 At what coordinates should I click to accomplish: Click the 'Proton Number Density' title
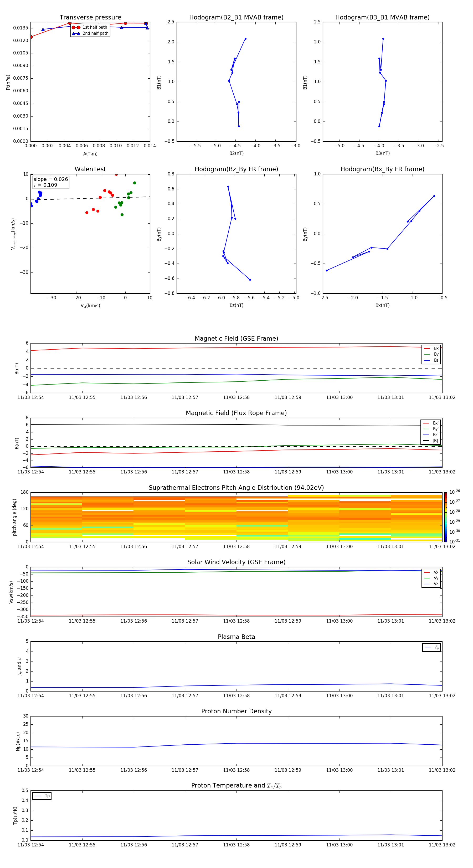click(x=236, y=711)
